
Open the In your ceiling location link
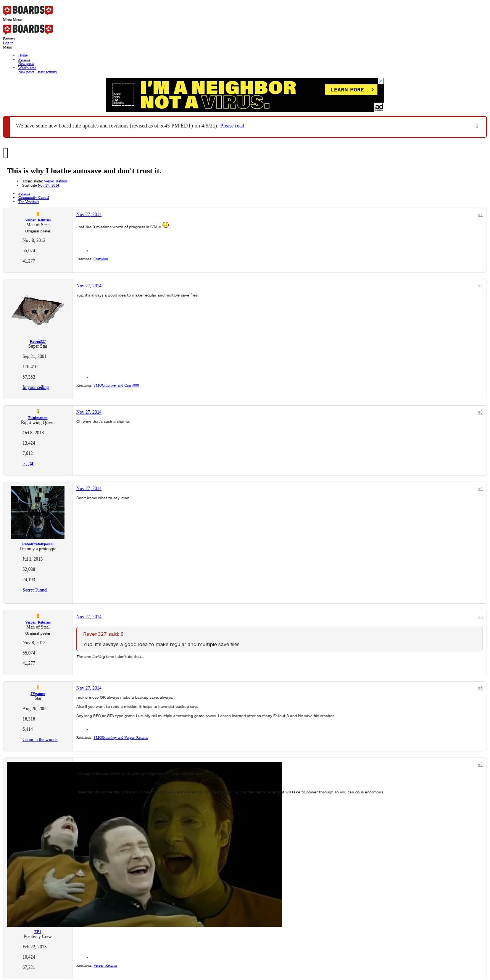(x=35, y=387)
